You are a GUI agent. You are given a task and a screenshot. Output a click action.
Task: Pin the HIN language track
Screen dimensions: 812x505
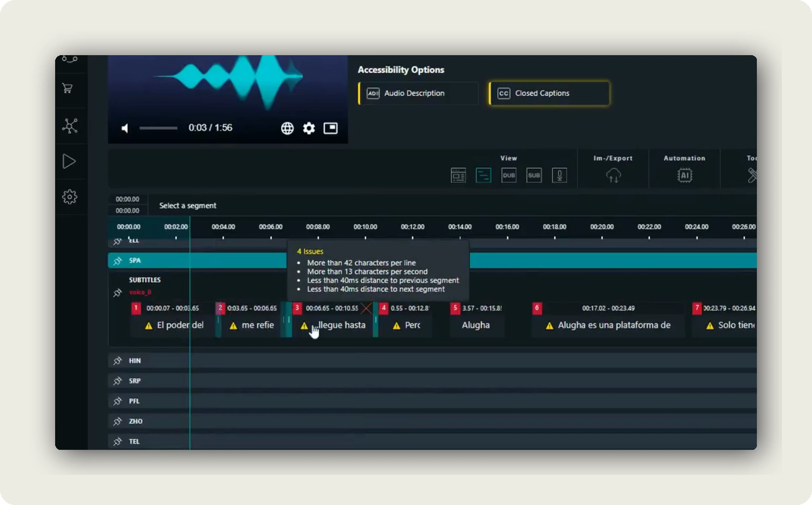(117, 360)
